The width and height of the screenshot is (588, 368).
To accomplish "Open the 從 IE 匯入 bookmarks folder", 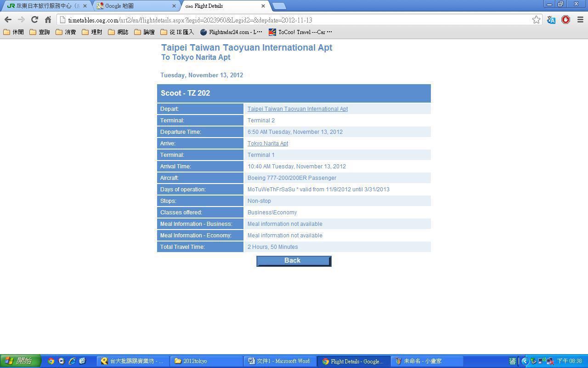I will pos(177,32).
